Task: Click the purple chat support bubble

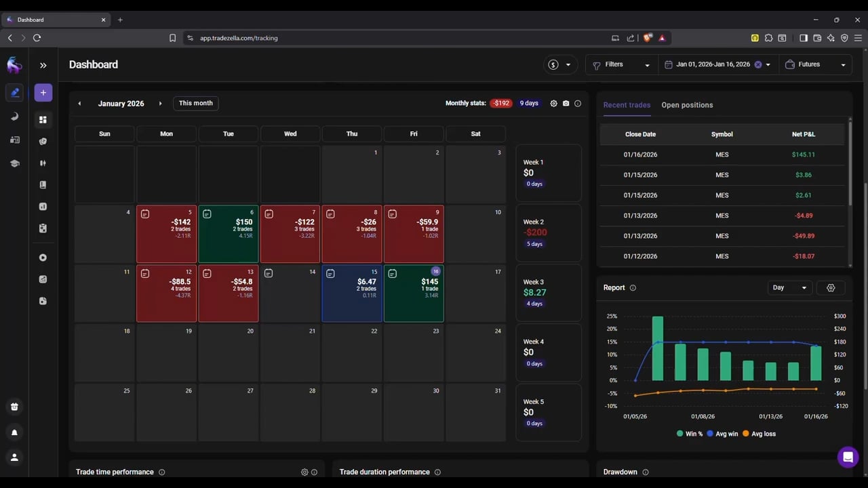Action: [847, 457]
